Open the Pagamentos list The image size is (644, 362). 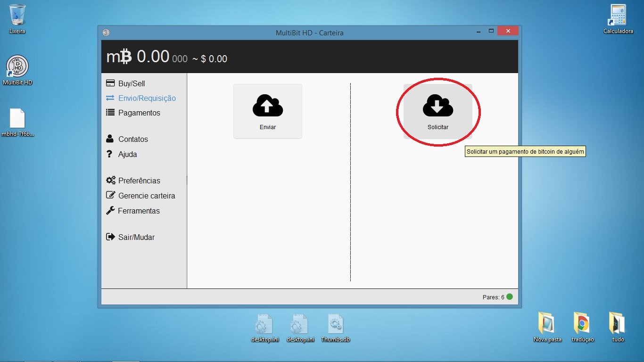139,113
